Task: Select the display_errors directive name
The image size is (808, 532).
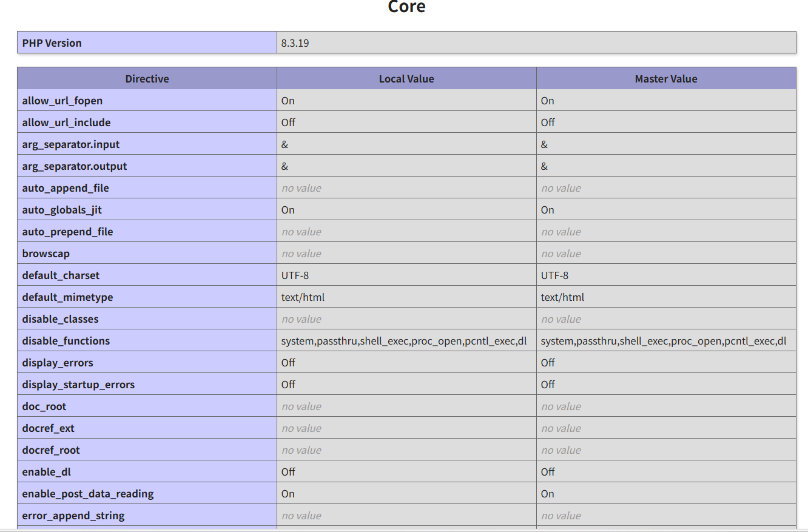Action: tap(58, 363)
